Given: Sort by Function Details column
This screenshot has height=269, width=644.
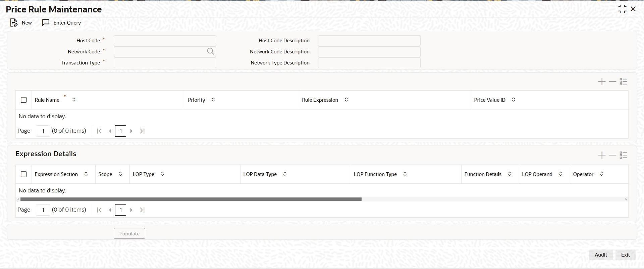Looking at the screenshot, I should [509, 174].
